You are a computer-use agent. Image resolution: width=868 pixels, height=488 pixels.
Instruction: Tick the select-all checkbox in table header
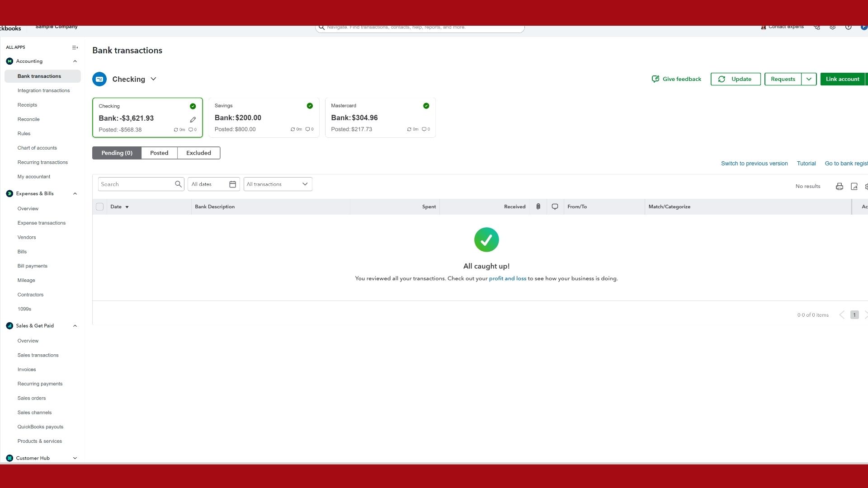100,206
